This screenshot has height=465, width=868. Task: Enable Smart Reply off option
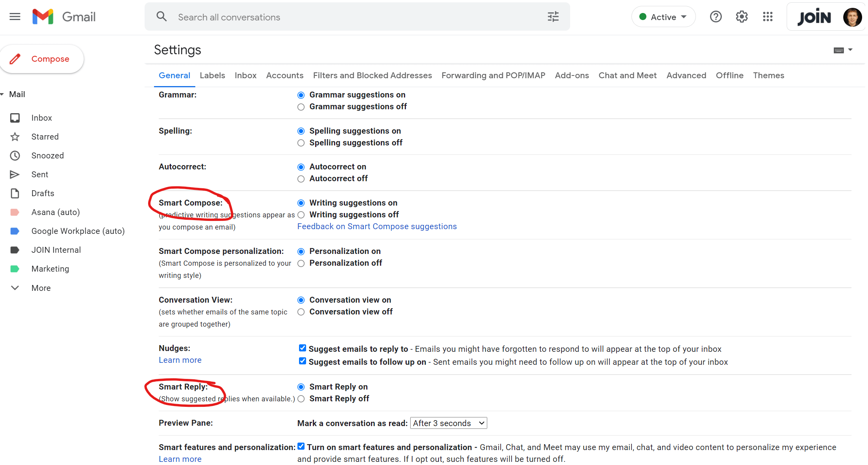(301, 399)
